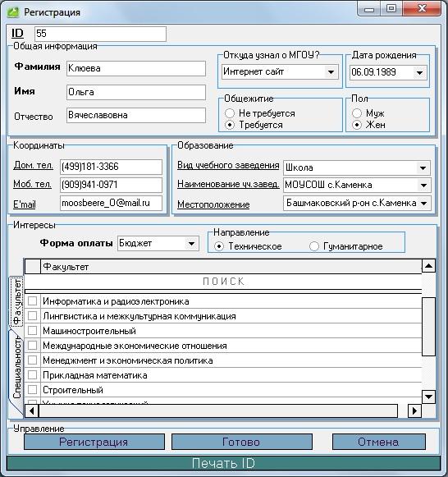Viewport: 448px width, 477px height.
Task: Select 'Требуется' dormitory option
Action: coord(230,125)
